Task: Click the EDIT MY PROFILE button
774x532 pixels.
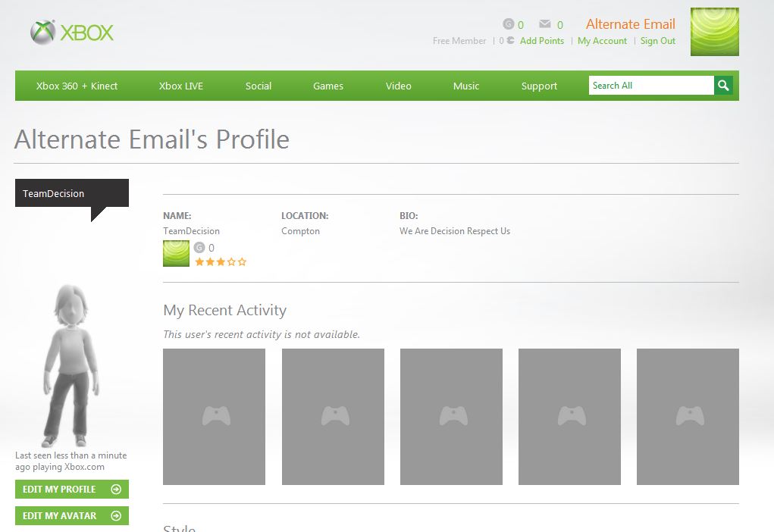Action: (x=72, y=489)
